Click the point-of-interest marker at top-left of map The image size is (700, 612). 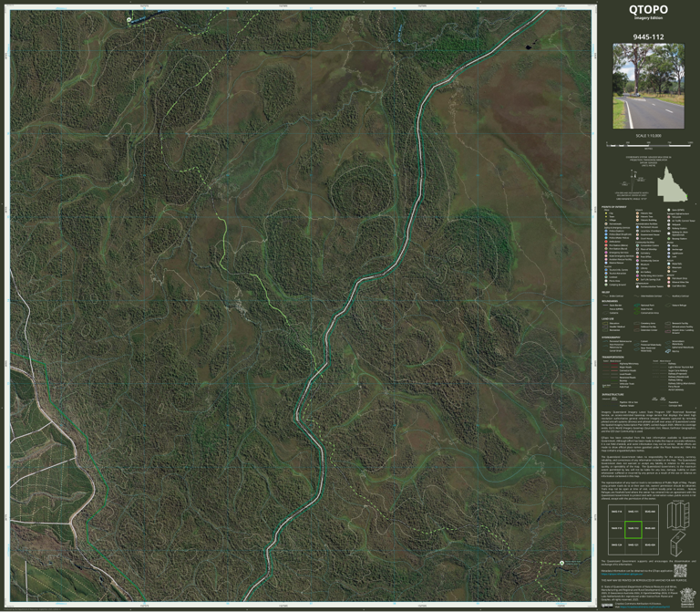pos(129,20)
